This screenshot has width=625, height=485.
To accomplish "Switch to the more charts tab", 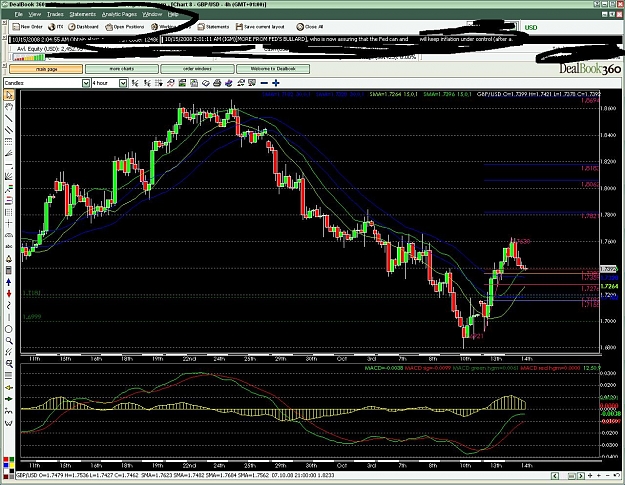I will click(122, 69).
